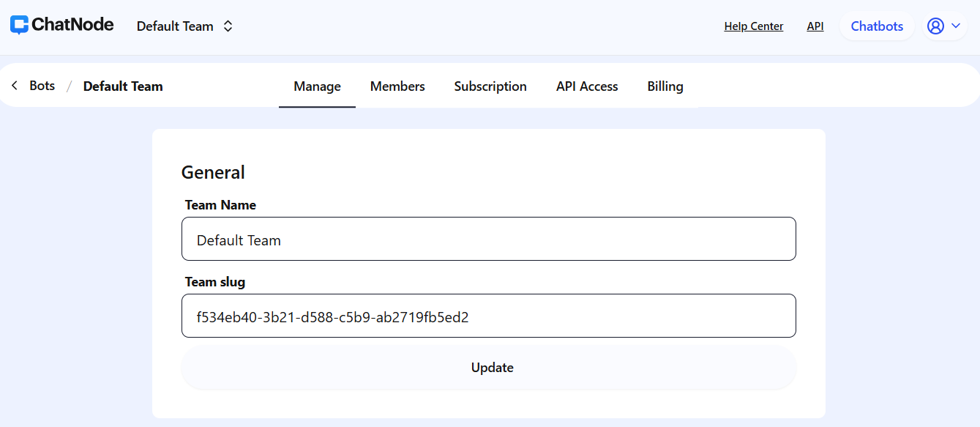The image size is (980, 427).
Task: Click the back arrow beside Bots
Action: tap(14, 86)
